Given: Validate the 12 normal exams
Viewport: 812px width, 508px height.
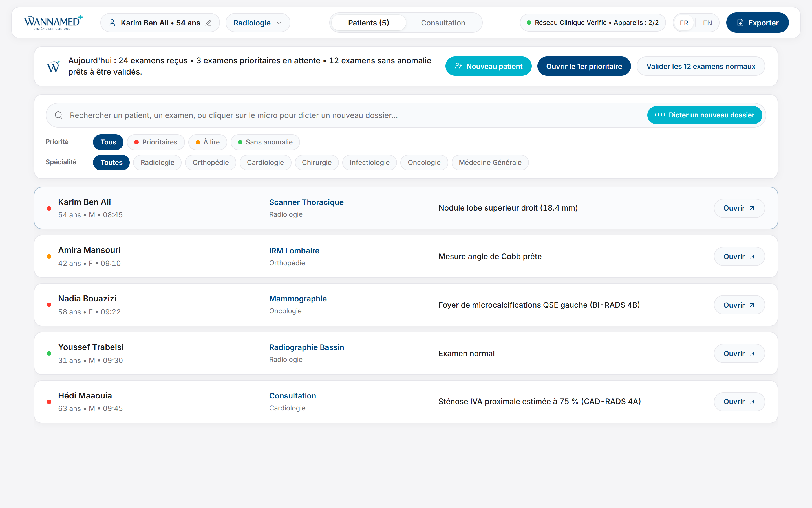Looking at the screenshot, I should tap(701, 66).
